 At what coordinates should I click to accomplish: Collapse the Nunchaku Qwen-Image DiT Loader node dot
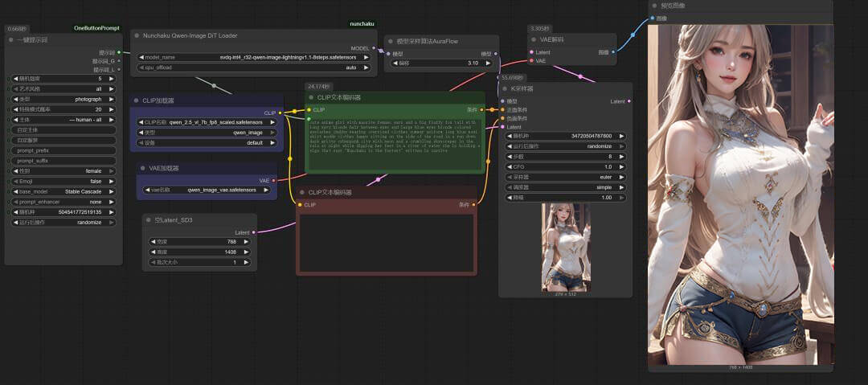point(137,35)
